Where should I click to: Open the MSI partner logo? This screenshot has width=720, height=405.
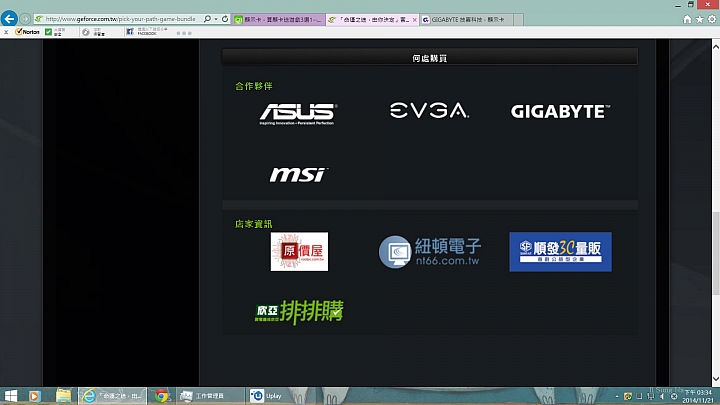coord(298,174)
